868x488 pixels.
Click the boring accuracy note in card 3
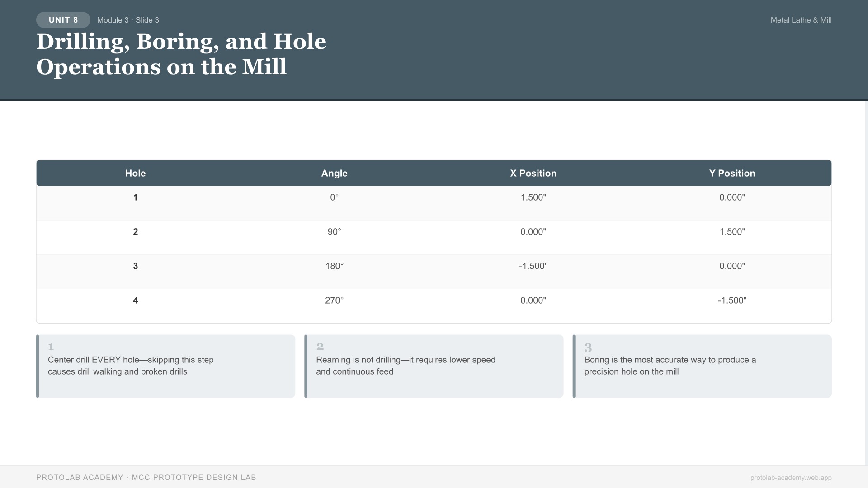click(x=670, y=366)
